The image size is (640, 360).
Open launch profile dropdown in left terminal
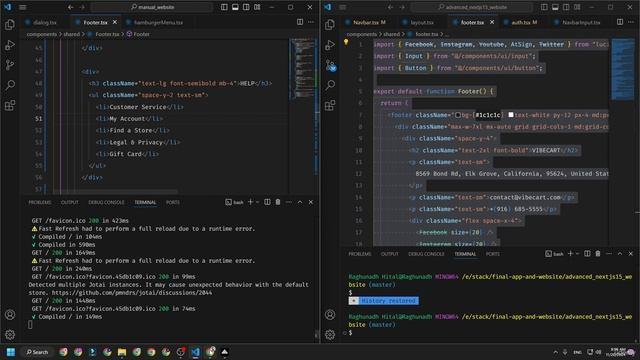(258, 202)
